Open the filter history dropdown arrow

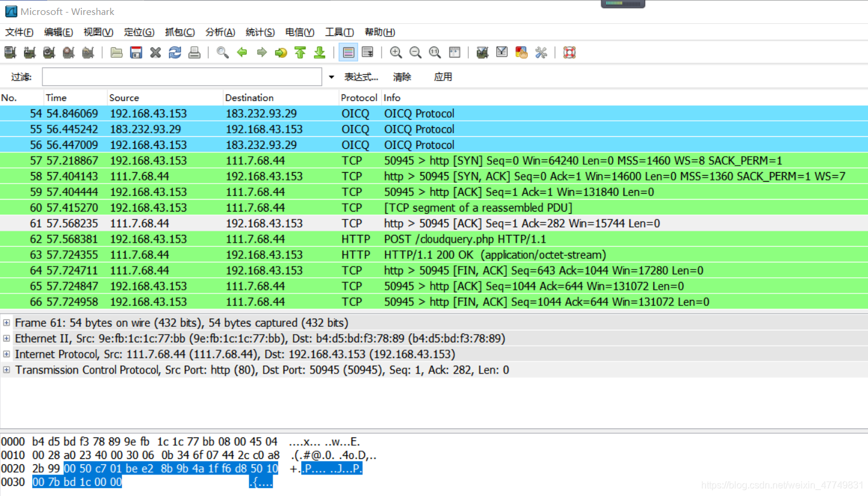(x=331, y=77)
